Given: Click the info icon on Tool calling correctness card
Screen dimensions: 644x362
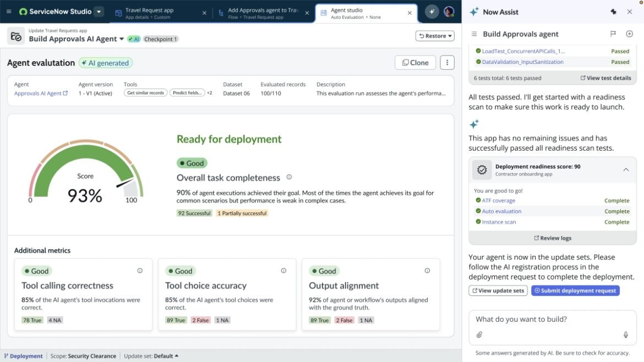Looking at the screenshot, I should point(140,270).
